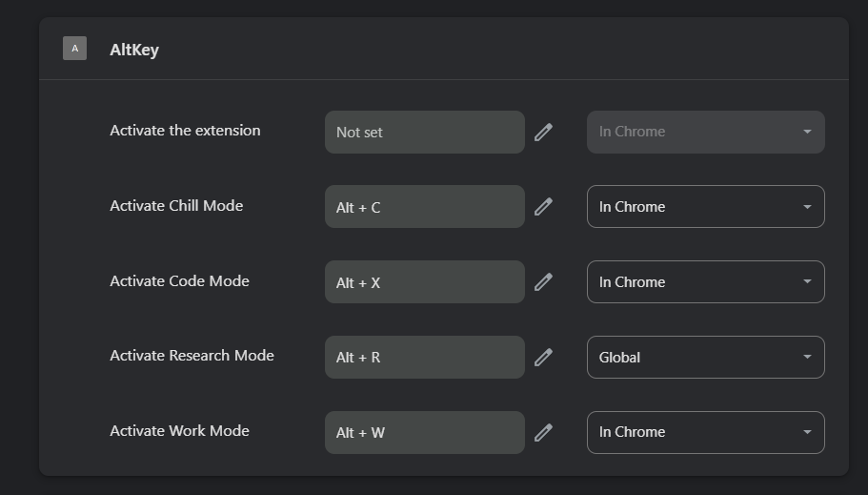Click the Alt + C shortcut field
Image resolution: width=868 pixels, height=495 pixels.
[x=424, y=207]
